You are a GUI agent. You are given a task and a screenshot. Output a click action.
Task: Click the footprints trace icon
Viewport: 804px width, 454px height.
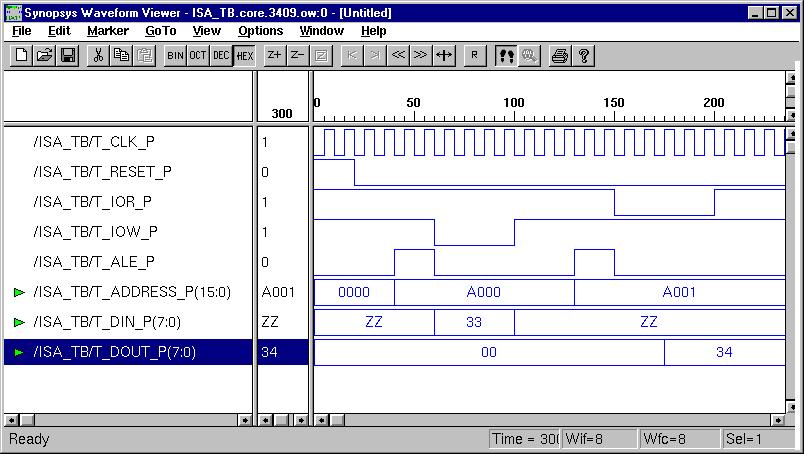pyautogui.click(x=506, y=55)
